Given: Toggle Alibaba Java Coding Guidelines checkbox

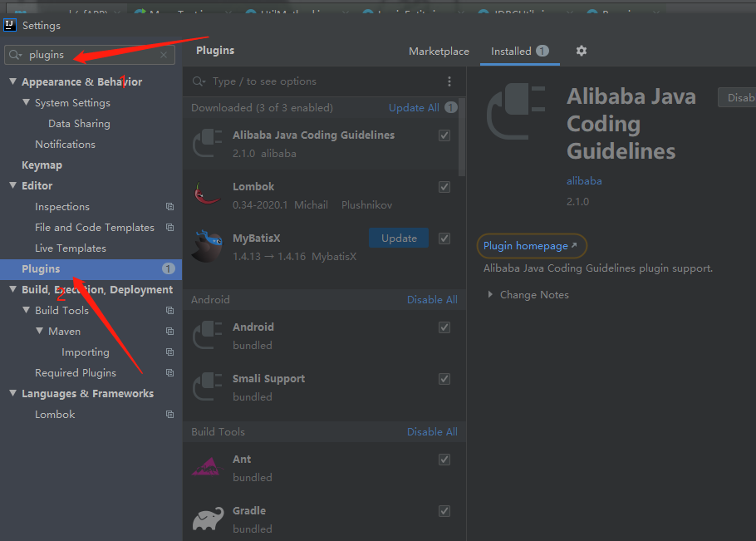Looking at the screenshot, I should coord(444,135).
